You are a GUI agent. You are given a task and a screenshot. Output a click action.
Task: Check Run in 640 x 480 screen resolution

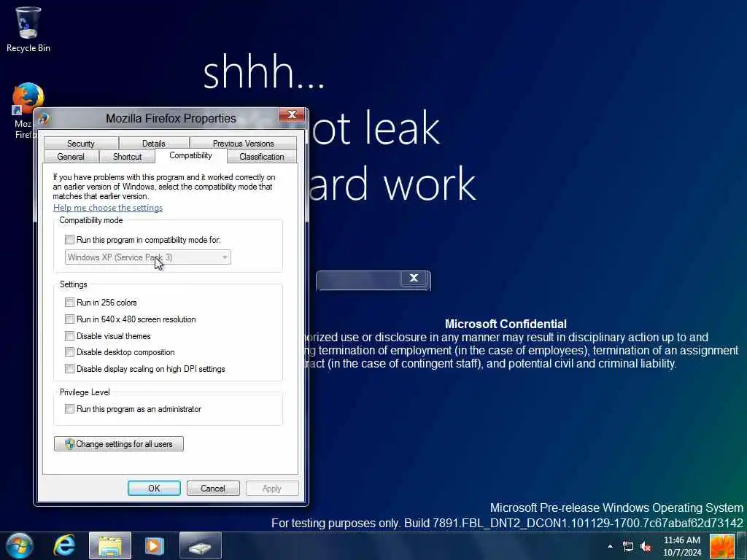click(x=69, y=319)
